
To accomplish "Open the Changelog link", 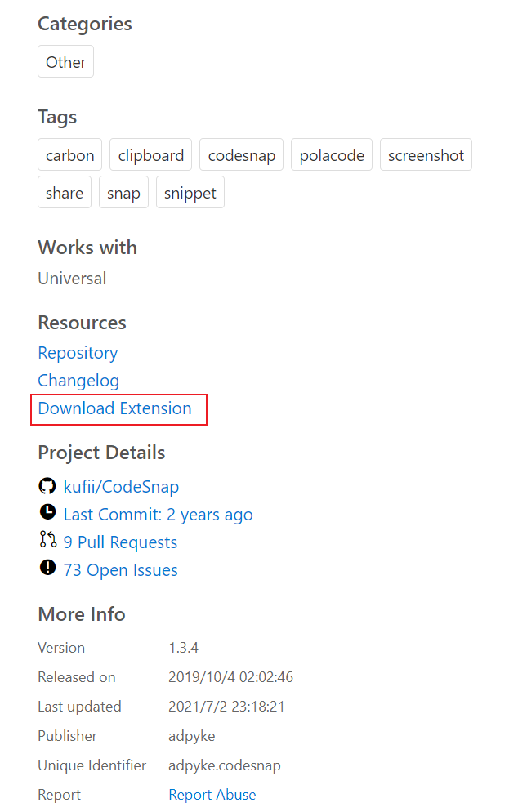I will pos(78,381).
